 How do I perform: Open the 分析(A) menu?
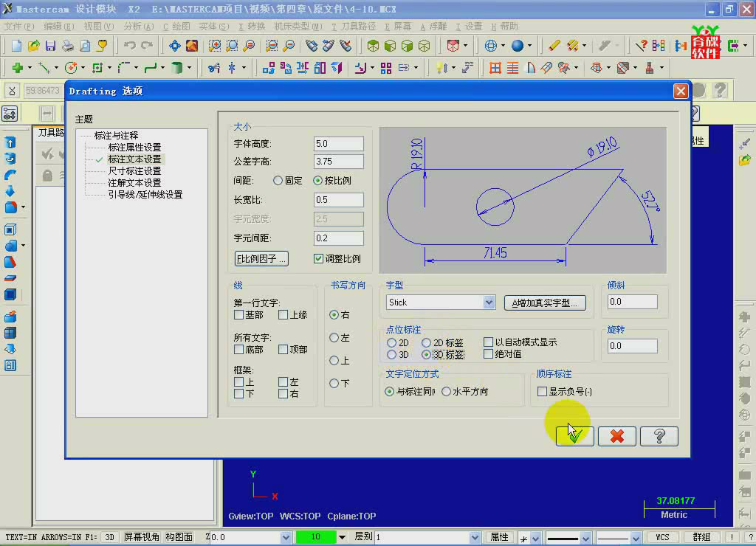pos(138,27)
